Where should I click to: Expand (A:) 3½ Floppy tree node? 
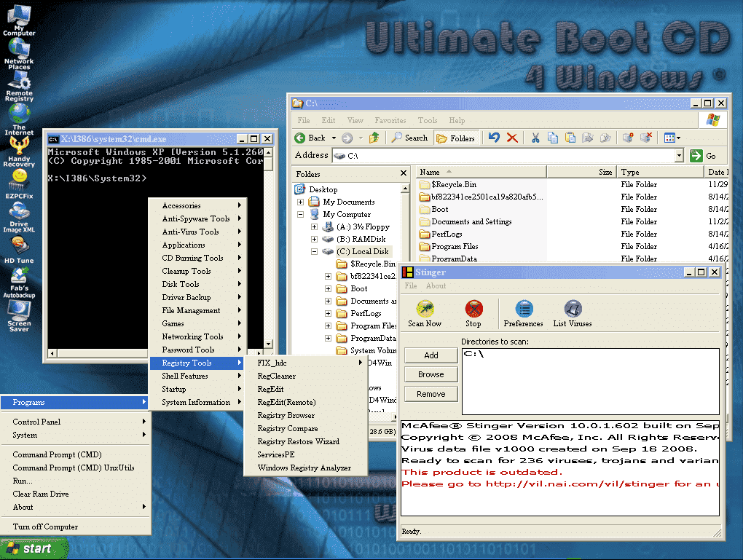pos(314,226)
